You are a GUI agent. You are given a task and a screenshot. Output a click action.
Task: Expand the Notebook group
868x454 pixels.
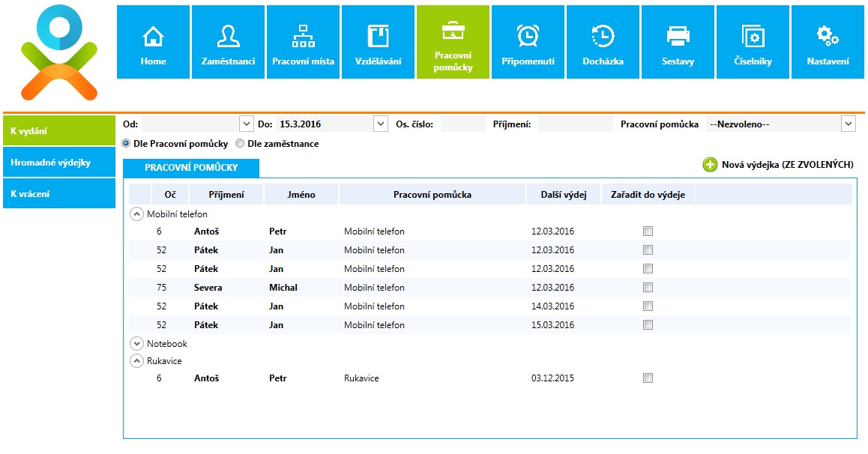(x=136, y=343)
